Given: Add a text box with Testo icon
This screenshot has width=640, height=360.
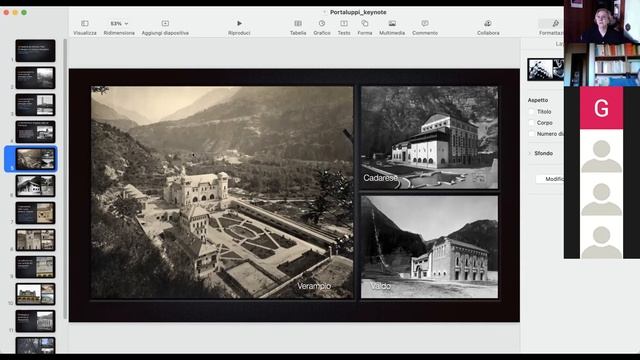Looking at the screenshot, I should (x=344, y=24).
